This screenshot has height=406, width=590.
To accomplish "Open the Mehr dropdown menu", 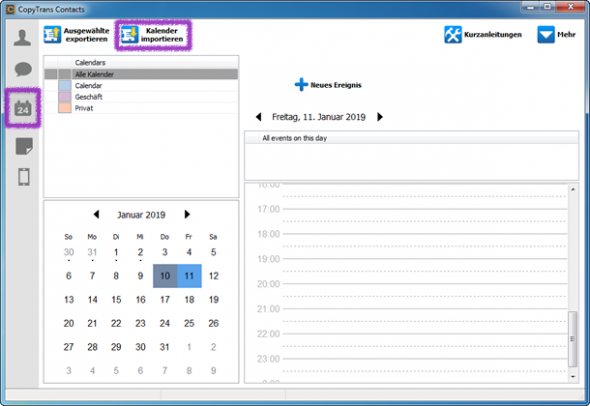I will 556,35.
